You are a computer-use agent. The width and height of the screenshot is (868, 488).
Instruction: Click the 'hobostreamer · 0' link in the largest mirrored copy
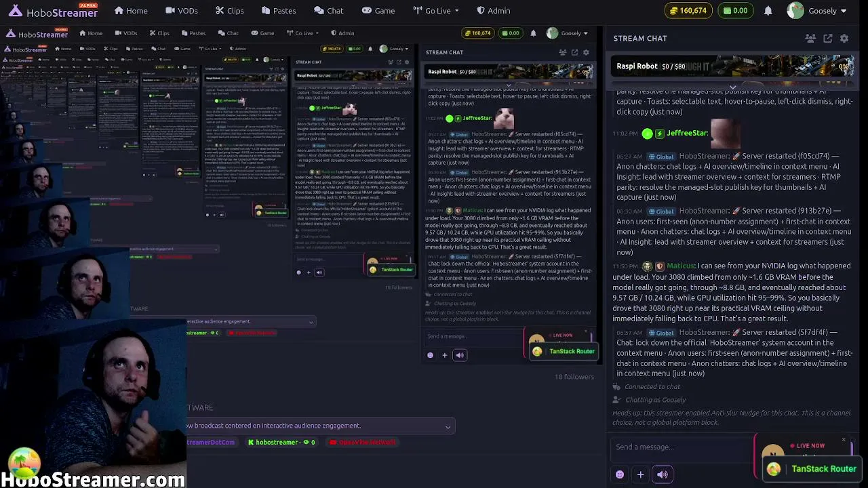(x=281, y=443)
